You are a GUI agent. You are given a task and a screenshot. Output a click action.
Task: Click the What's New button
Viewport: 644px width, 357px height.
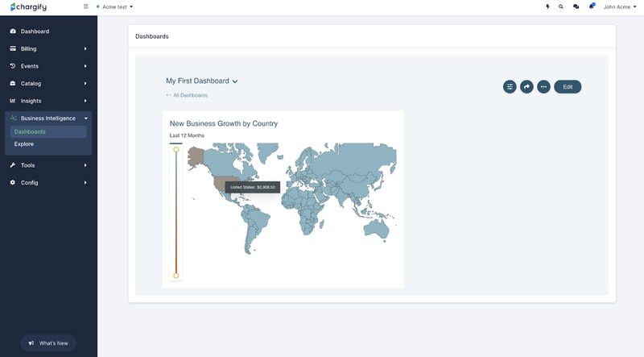pyautogui.click(x=48, y=343)
